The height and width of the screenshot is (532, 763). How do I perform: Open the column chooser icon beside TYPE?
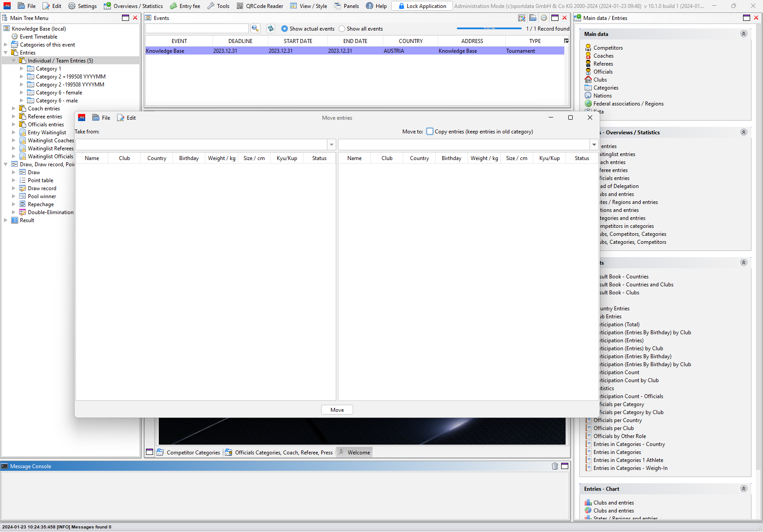point(566,41)
